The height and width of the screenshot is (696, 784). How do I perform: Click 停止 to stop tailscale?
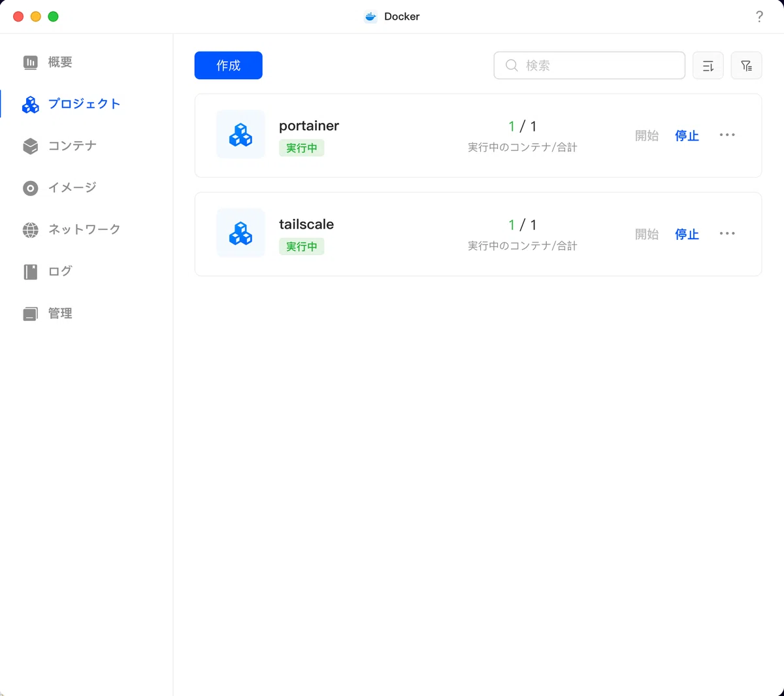pyautogui.click(x=687, y=234)
